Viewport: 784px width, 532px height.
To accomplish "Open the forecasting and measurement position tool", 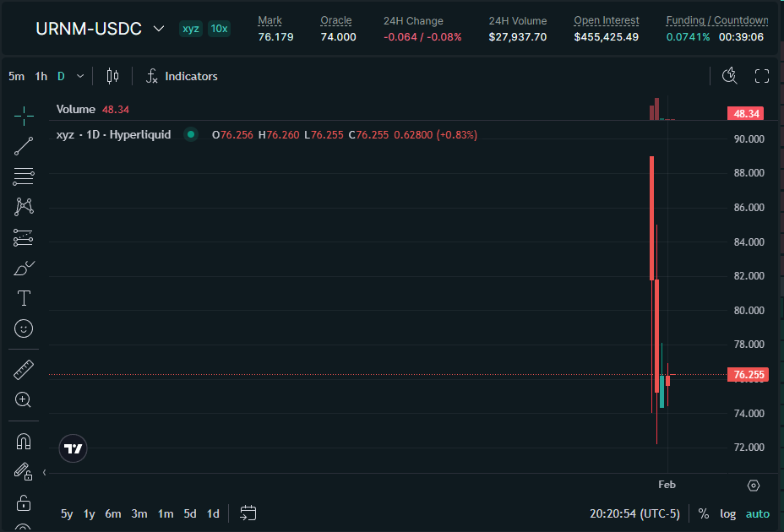I will 24,237.
